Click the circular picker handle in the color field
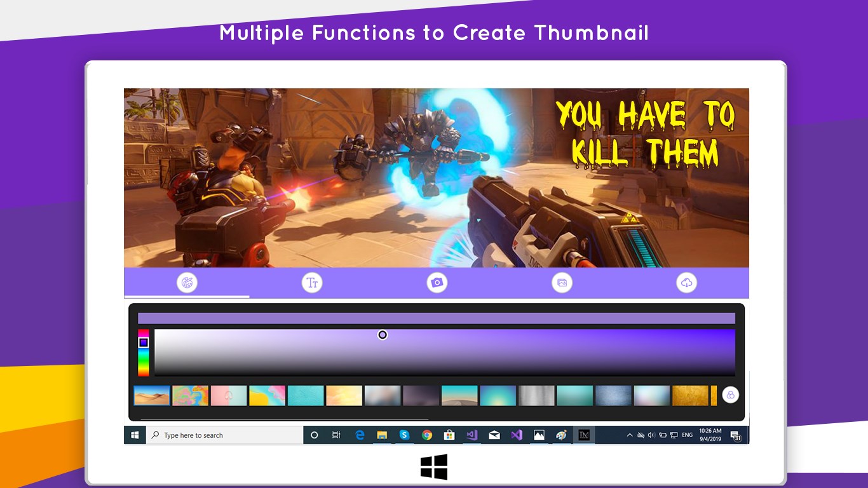Image resolution: width=868 pixels, height=488 pixels. (383, 335)
